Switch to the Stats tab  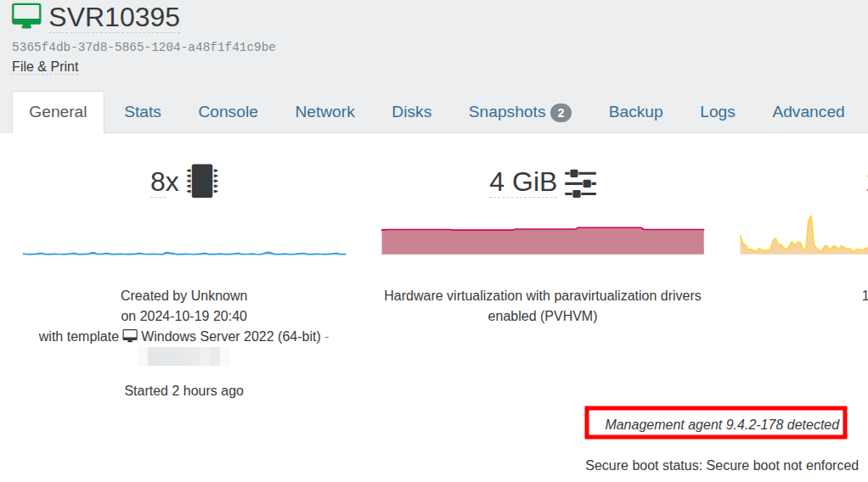pos(143,112)
